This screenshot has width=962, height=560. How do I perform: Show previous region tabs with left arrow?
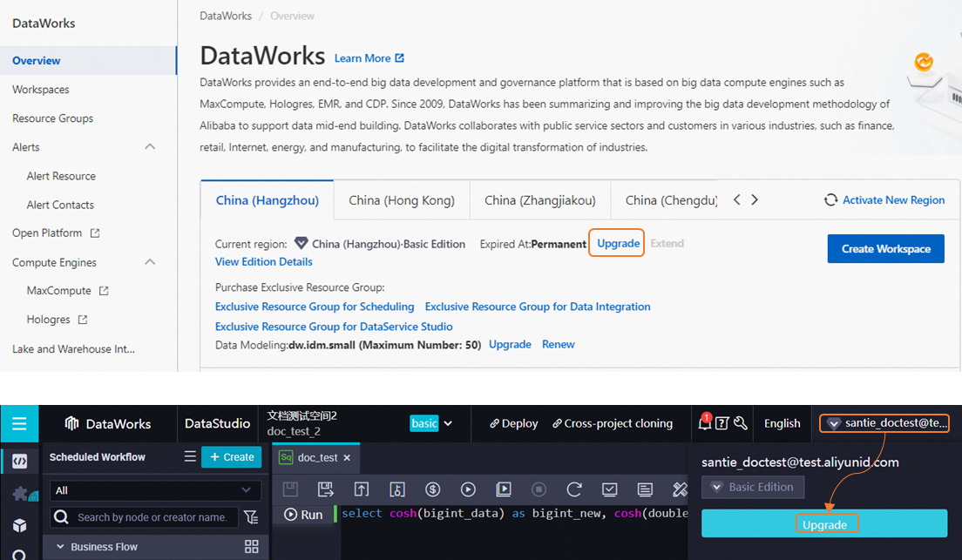pos(737,200)
